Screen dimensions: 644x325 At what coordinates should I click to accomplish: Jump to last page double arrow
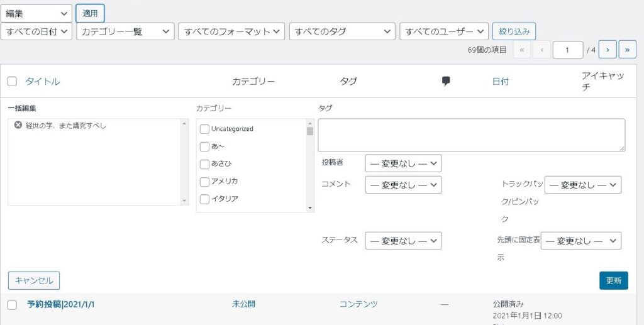pos(627,50)
